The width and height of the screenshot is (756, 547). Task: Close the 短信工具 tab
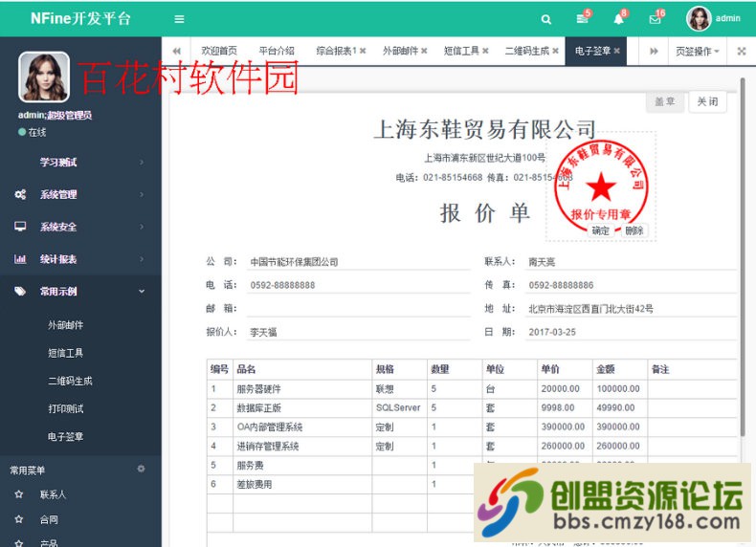coord(485,51)
